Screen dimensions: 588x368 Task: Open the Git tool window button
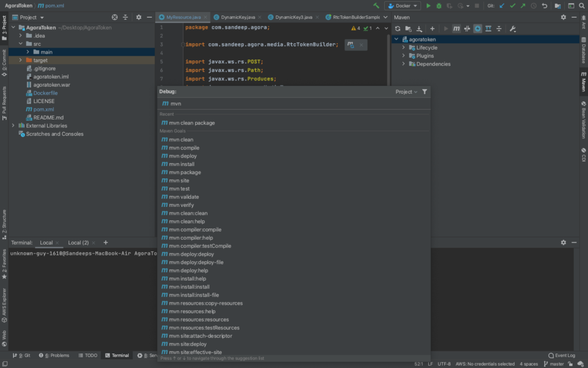pyautogui.click(x=21, y=355)
